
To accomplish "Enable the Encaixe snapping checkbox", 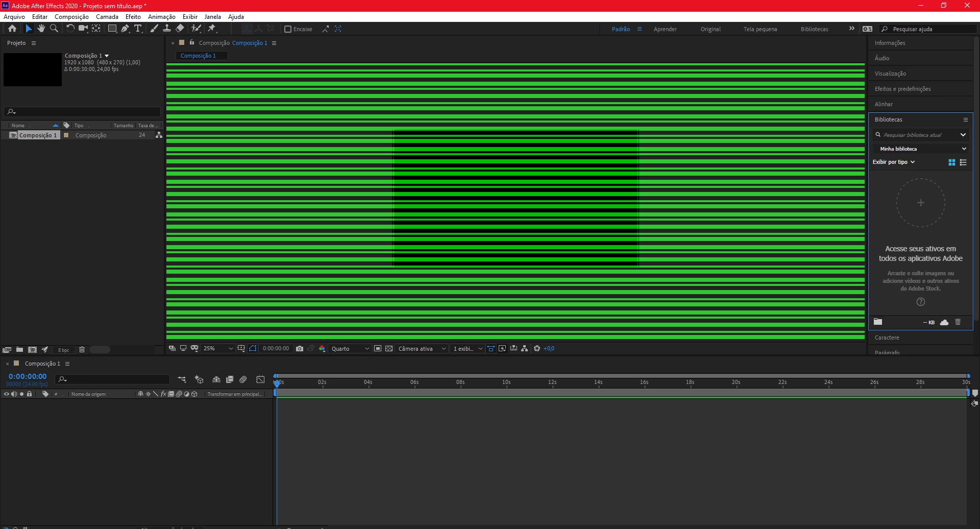I will [288, 29].
